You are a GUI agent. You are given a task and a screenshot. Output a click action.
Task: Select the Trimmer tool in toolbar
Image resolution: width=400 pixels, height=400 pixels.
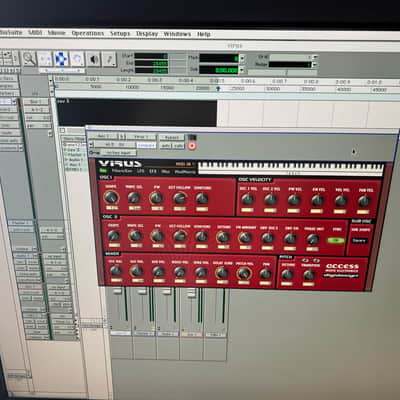click(x=45, y=59)
